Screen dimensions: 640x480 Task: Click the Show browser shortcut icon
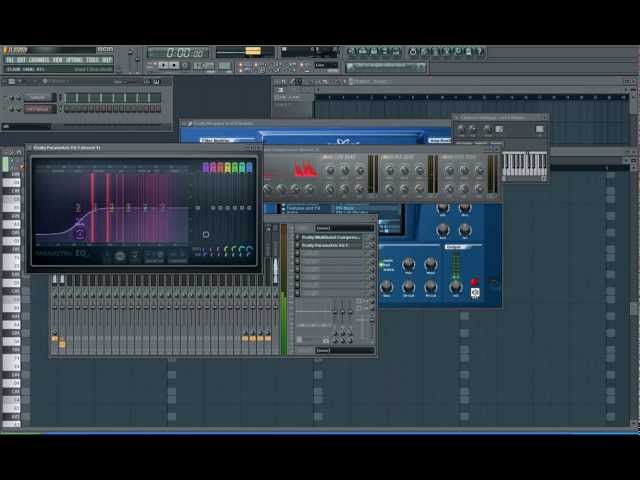(x=384, y=52)
